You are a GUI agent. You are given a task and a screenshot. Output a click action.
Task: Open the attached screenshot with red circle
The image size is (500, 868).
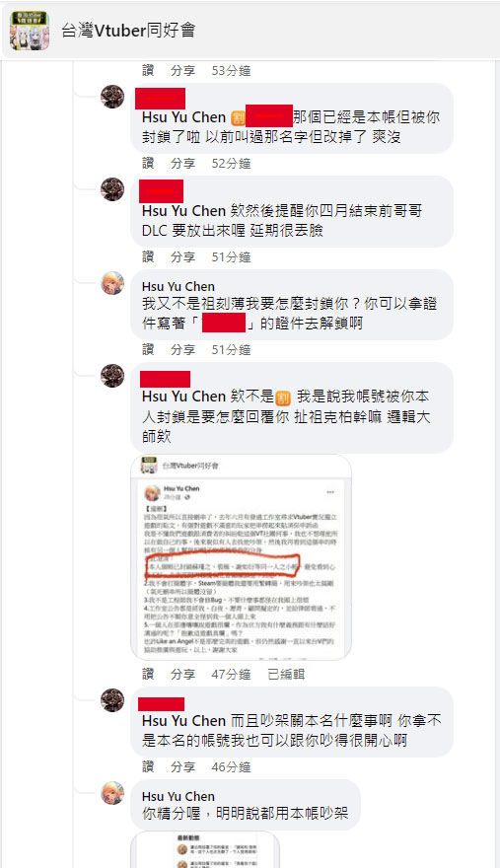pos(241,557)
